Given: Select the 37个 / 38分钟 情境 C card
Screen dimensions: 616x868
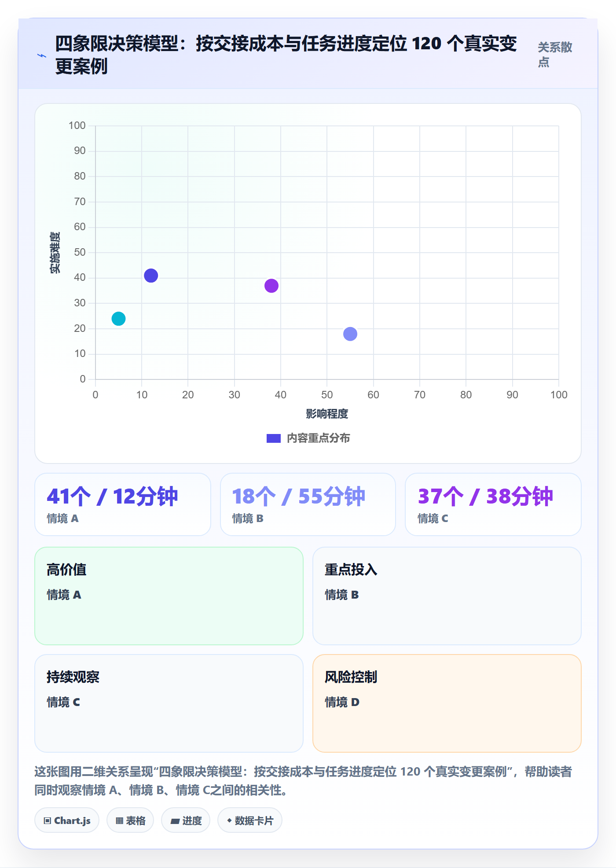Looking at the screenshot, I should tap(493, 504).
